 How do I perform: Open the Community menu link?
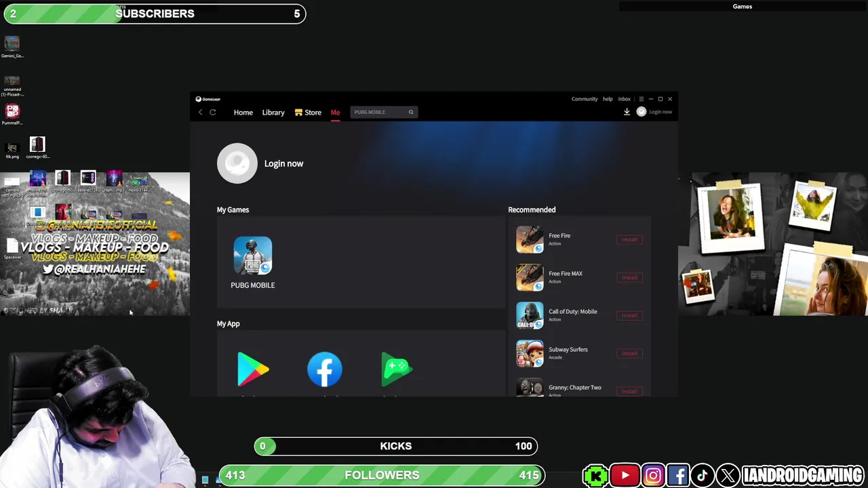click(x=585, y=99)
